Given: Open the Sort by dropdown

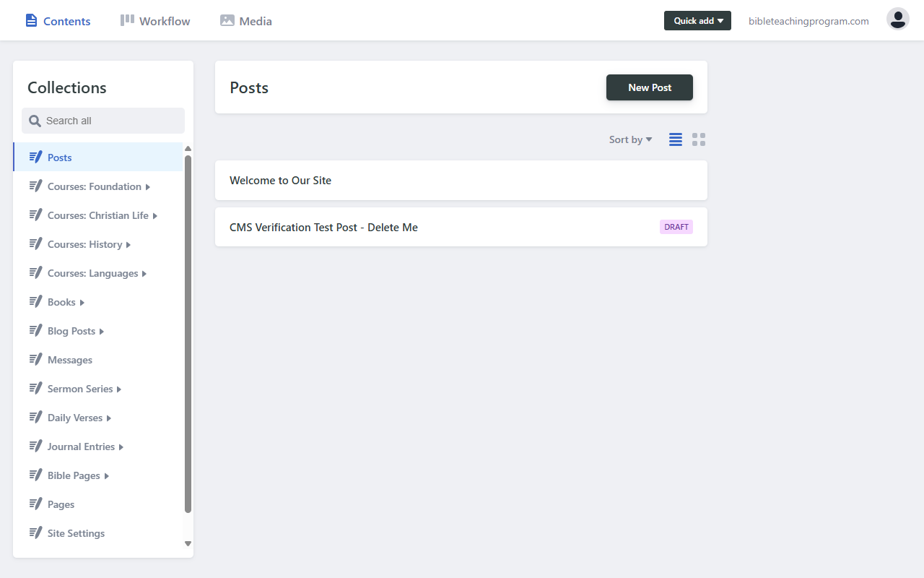Looking at the screenshot, I should point(629,139).
